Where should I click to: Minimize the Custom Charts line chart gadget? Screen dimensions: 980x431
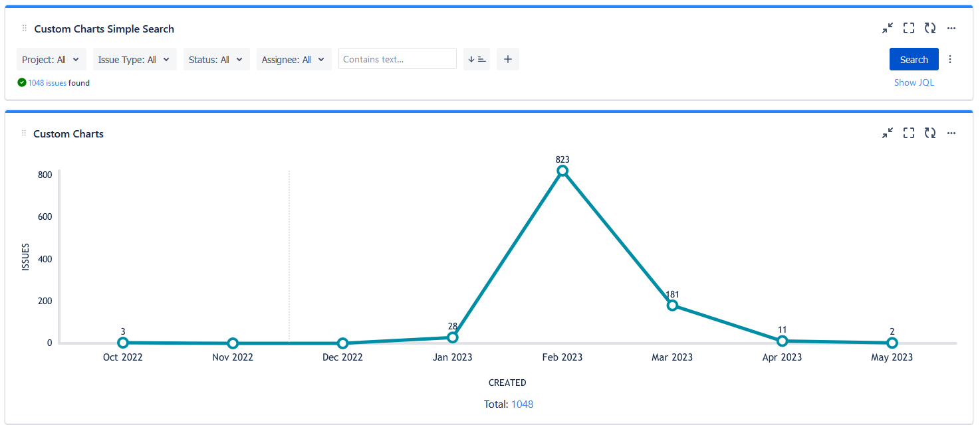888,133
